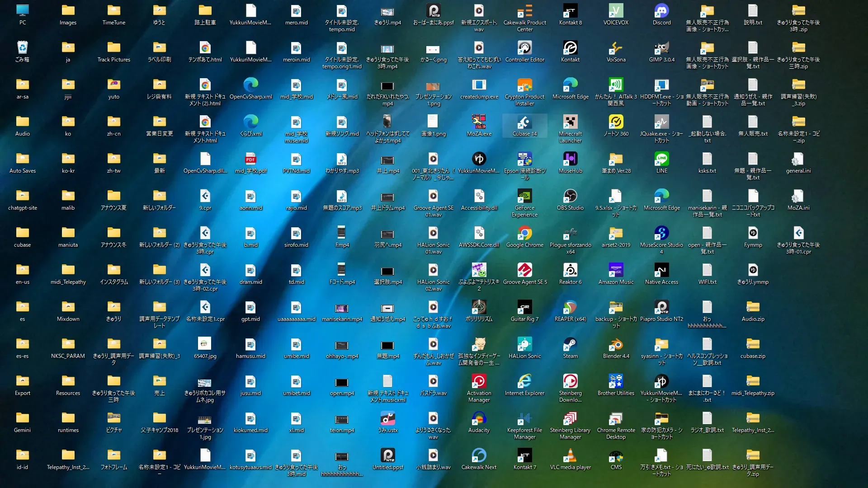Click the Blender 4.4 icon
Screen dimensions: 868x488
(616, 345)
